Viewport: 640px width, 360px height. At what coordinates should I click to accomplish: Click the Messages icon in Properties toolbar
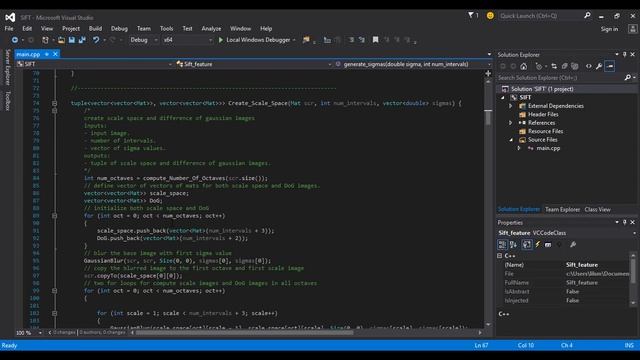click(x=548, y=244)
